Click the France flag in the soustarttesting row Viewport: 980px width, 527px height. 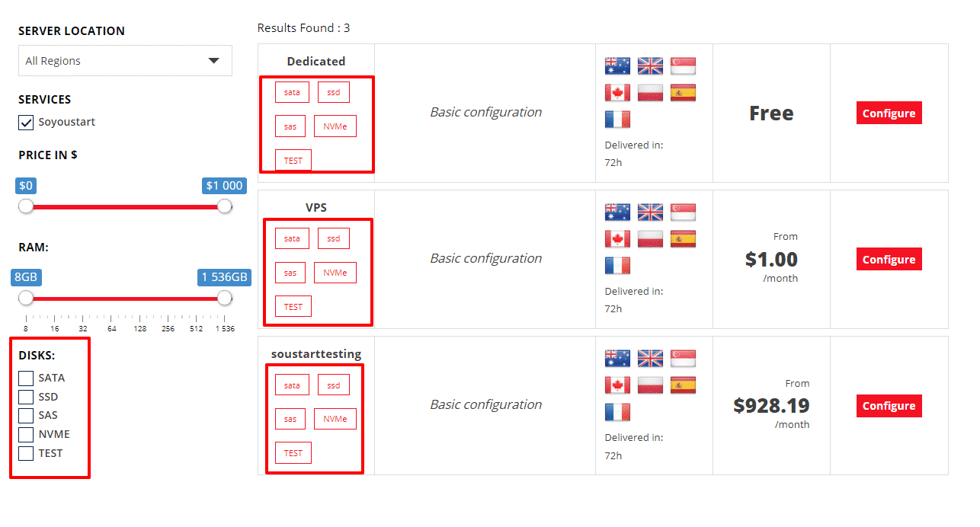click(617, 412)
